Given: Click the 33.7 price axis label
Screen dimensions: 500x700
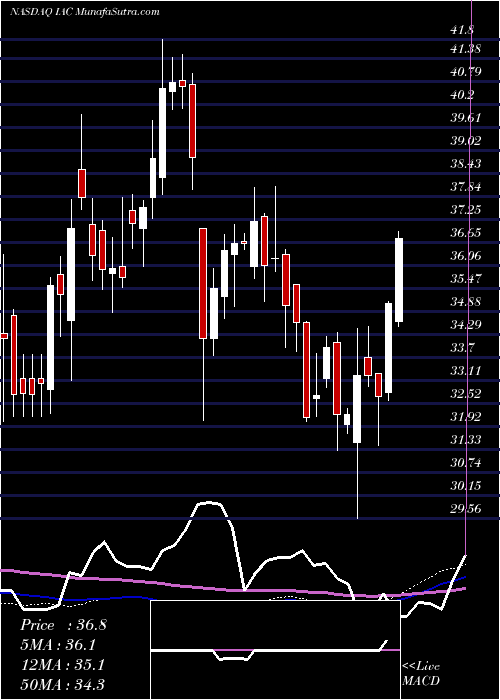Looking at the screenshot, I should (462, 347).
